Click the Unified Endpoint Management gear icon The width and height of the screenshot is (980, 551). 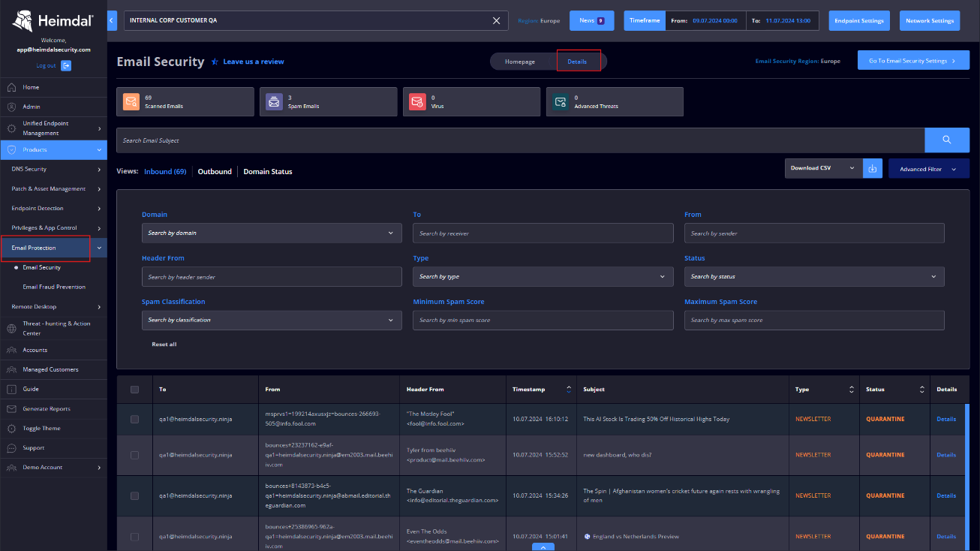[x=11, y=128]
